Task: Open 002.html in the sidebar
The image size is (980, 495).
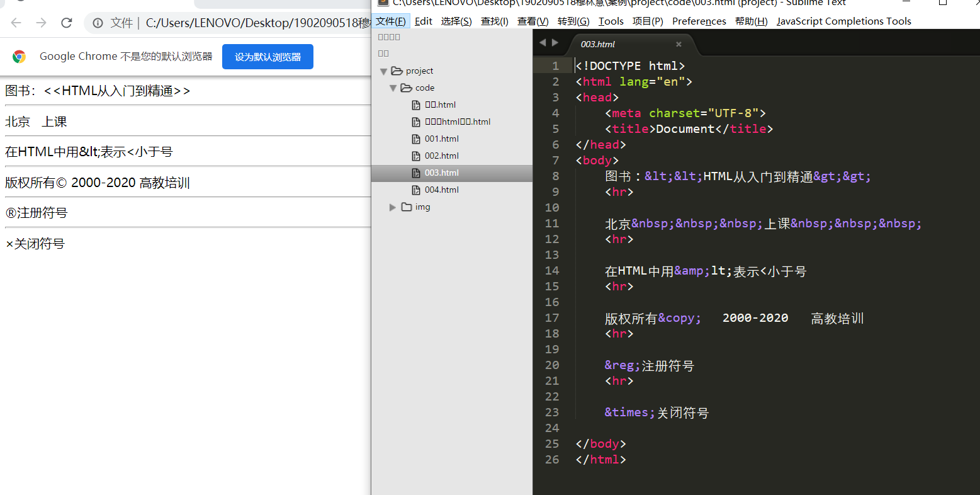Action: pyautogui.click(x=442, y=156)
